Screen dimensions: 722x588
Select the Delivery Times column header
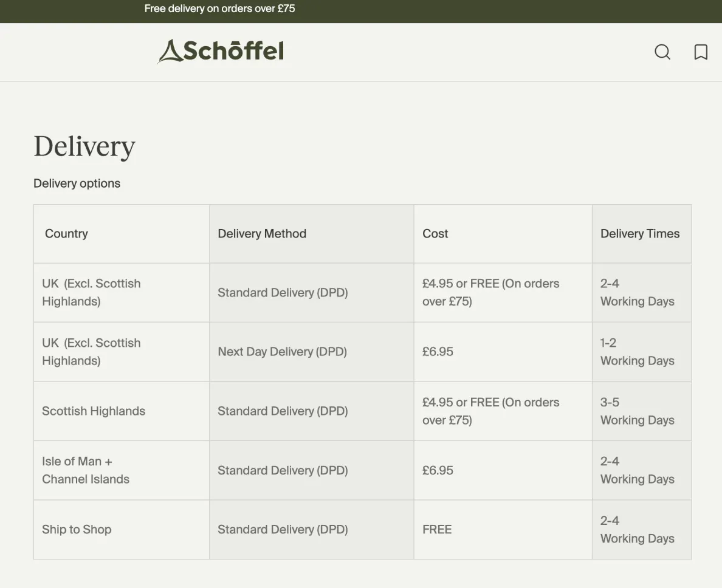pos(640,234)
